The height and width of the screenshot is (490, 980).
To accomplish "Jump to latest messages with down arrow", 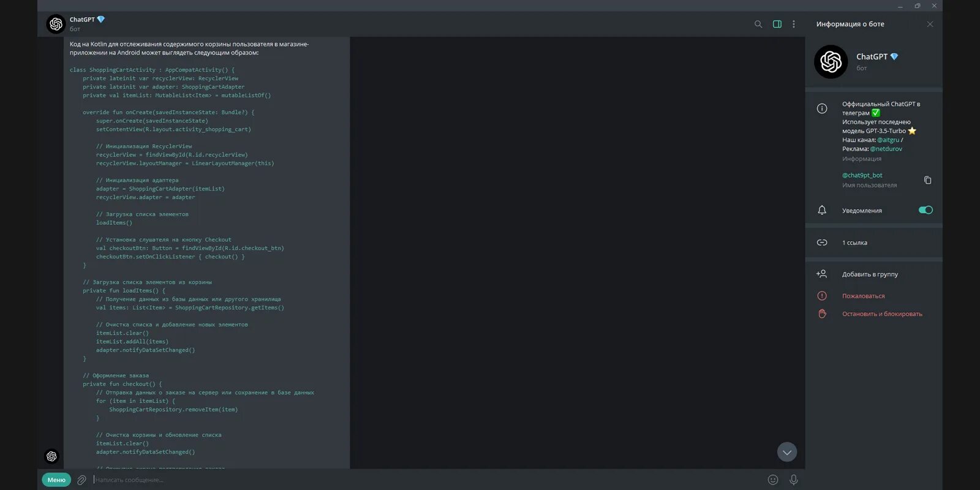I will click(x=787, y=452).
